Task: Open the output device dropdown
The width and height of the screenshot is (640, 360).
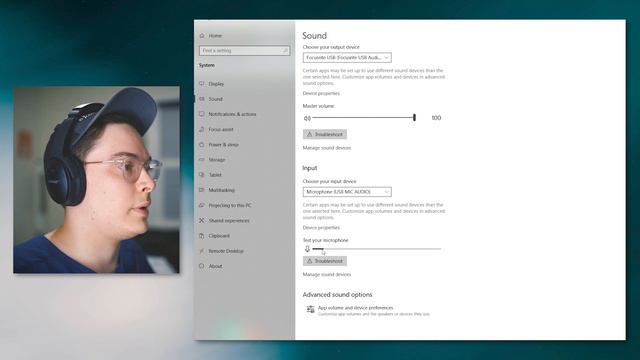Action: coord(347,58)
